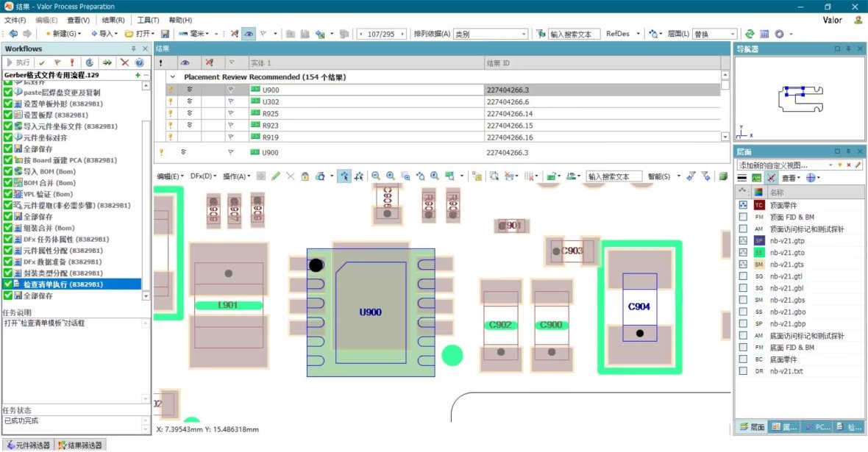Screen dimensions: 868x452
Task: Click the save disk icon in main toolbar
Action: 165,34
